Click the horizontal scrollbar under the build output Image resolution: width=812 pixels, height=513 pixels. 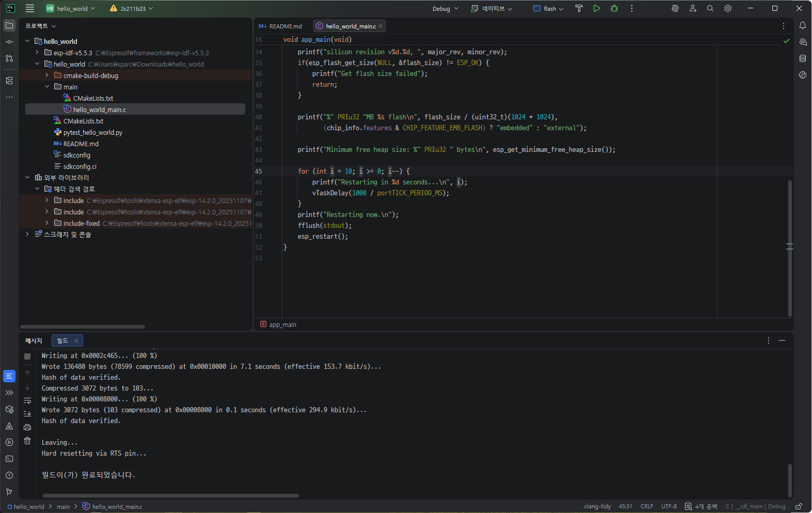[x=170, y=495]
